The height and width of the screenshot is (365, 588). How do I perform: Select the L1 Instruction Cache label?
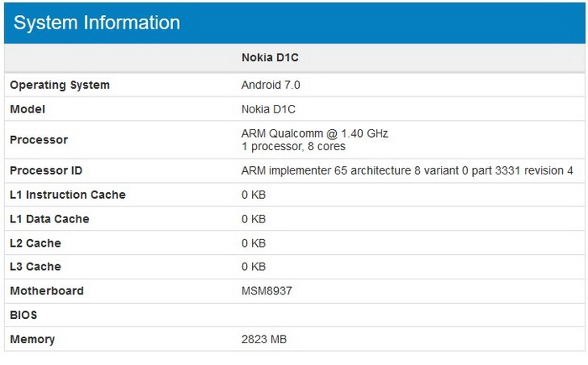(68, 195)
